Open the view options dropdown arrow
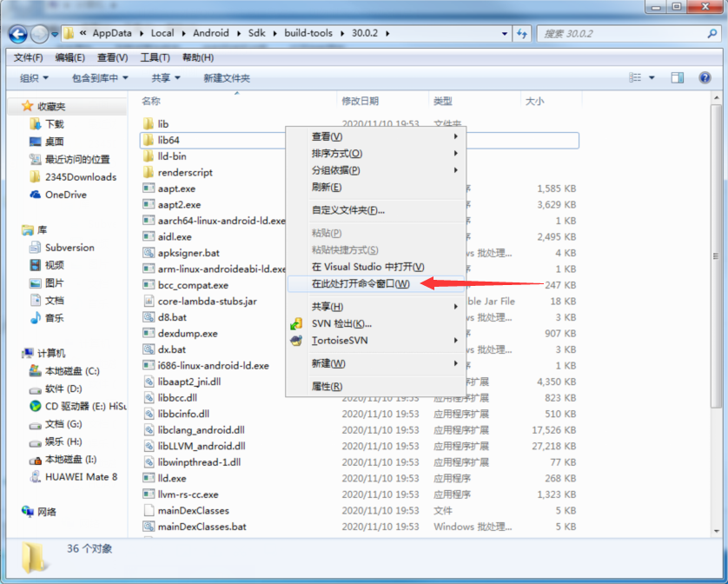Viewport: 728px width, 584px height. [x=652, y=77]
